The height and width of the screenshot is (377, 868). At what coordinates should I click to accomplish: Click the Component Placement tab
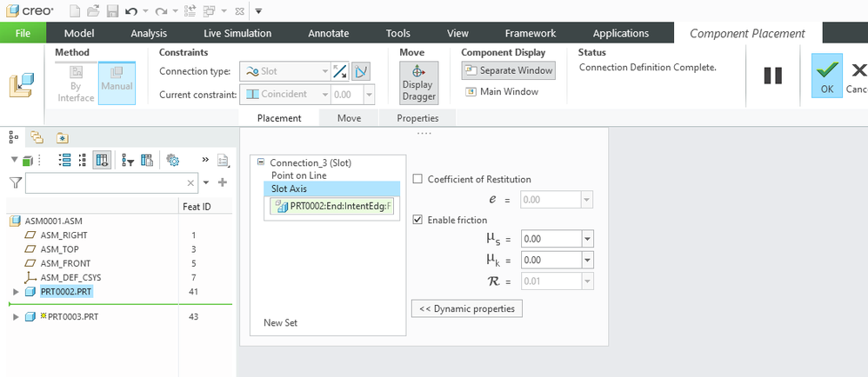click(x=747, y=33)
